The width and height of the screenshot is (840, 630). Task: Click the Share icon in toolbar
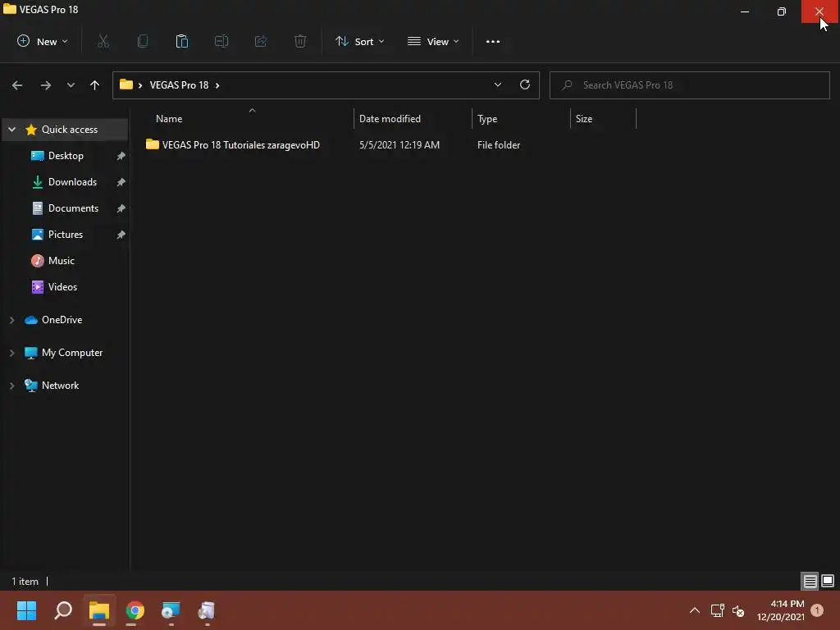(x=261, y=41)
